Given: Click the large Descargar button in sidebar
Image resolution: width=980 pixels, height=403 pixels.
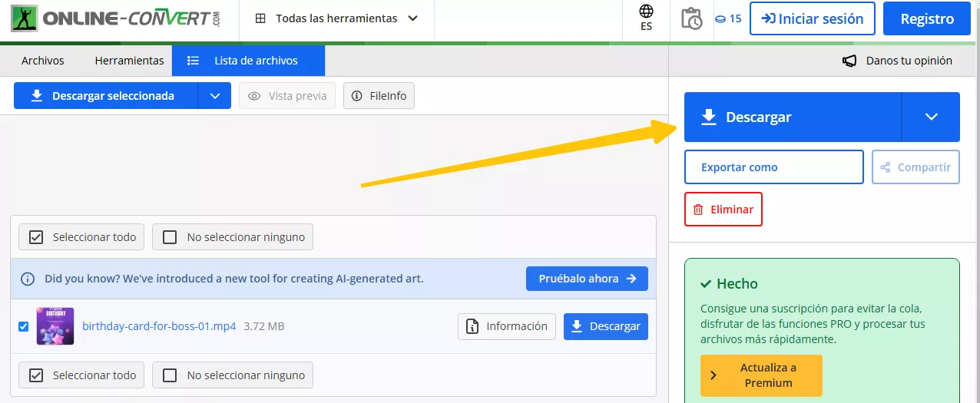Looking at the screenshot, I should 793,117.
